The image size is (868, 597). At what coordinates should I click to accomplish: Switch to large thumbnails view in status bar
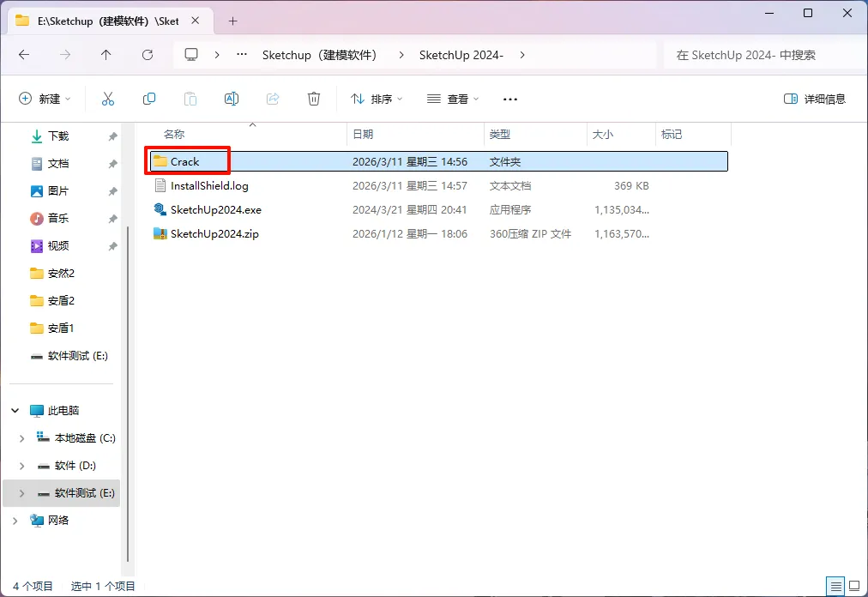pyautogui.click(x=854, y=586)
